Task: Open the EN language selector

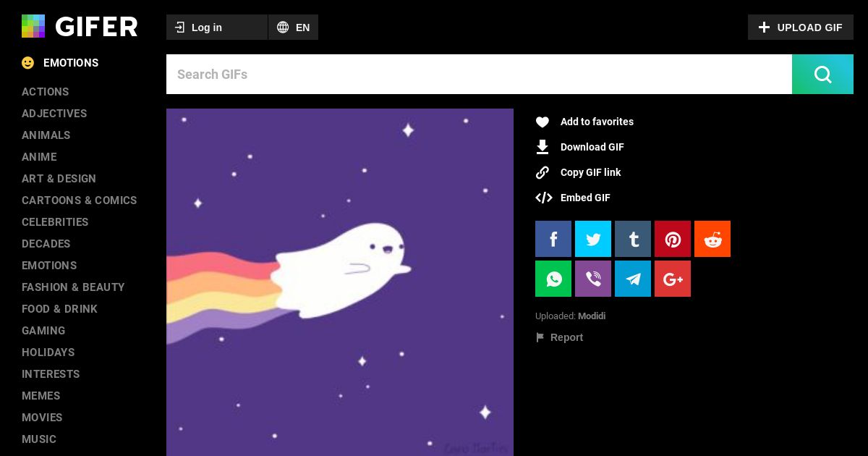Action: click(x=293, y=28)
